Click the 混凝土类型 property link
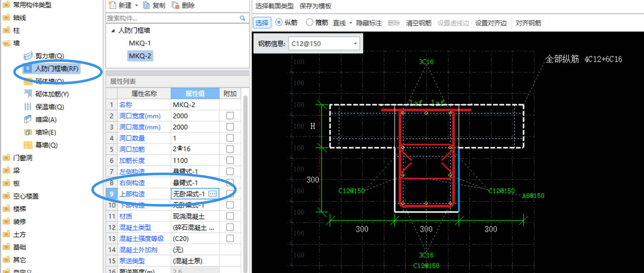This screenshot has height=273, width=644. click(135, 227)
